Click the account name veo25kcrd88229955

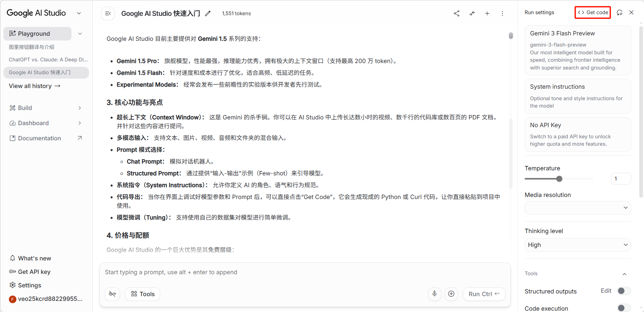tap(50, 299)
